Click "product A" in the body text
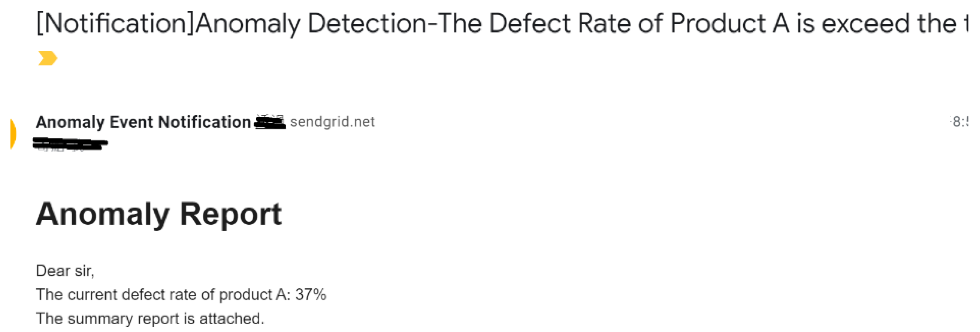Screen dimensions: 980x332 click(x=252, y=295)
